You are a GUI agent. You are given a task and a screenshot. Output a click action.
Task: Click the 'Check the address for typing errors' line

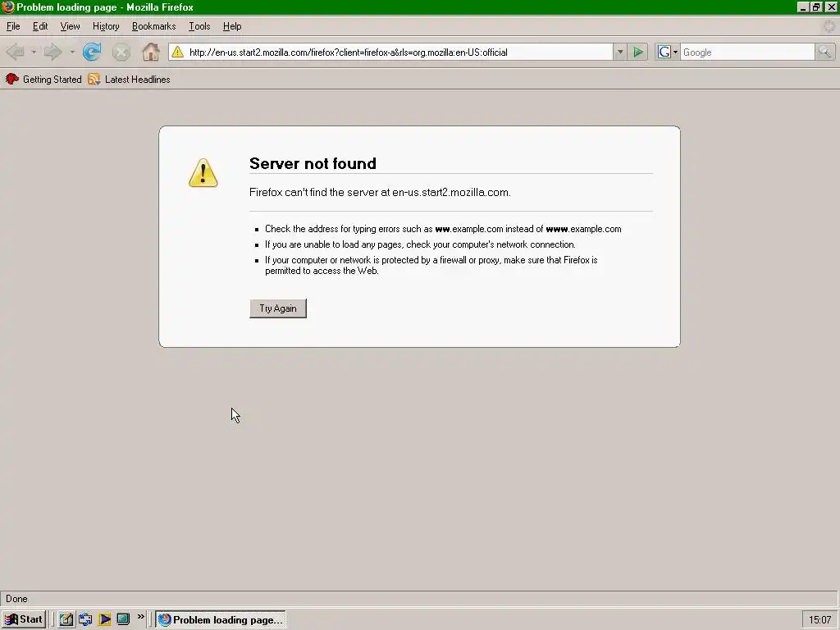443,229
